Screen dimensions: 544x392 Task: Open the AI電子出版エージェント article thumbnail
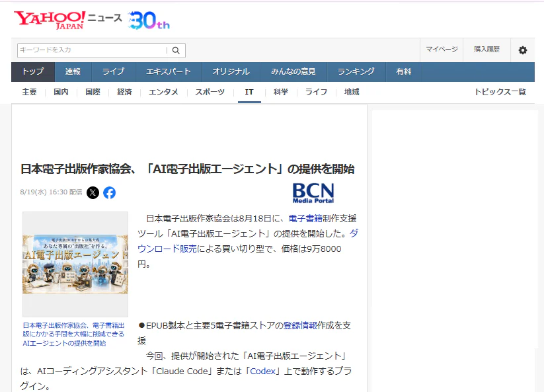pos(75,264)
